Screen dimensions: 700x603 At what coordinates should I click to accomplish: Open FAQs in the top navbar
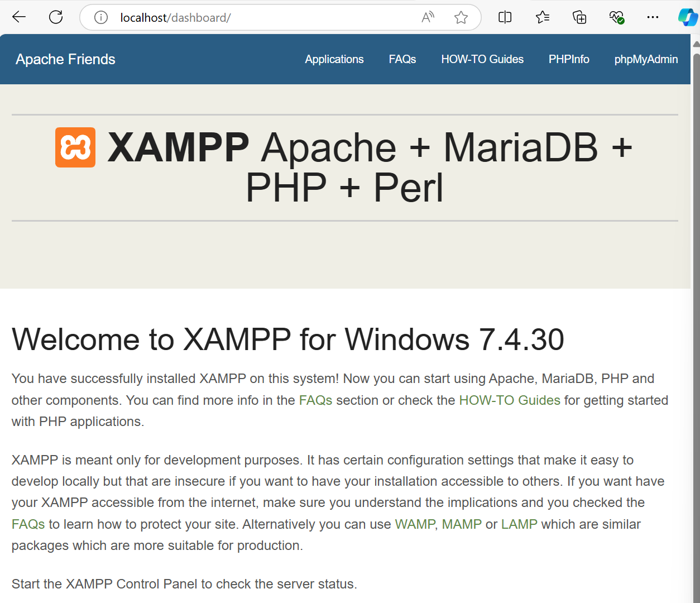pos(402,59)
